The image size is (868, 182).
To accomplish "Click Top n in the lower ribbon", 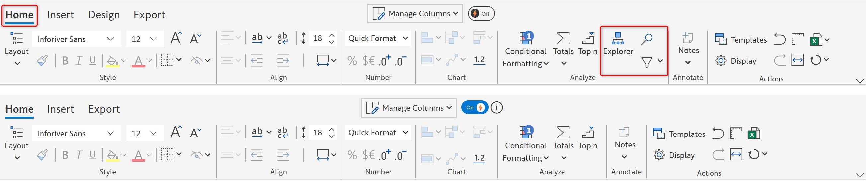I will click(587, 138).
